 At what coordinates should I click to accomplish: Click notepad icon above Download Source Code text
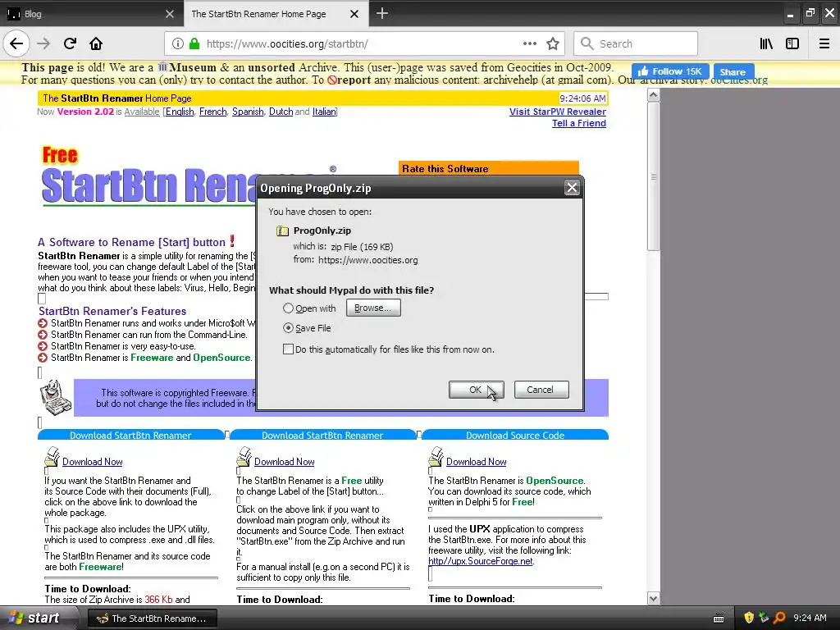pos(436,457)
